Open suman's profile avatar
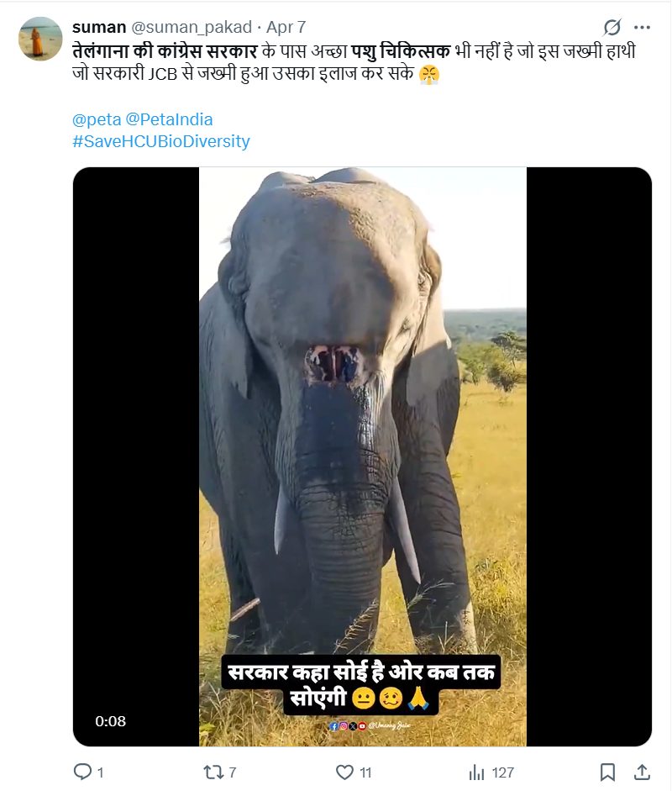 40,39
